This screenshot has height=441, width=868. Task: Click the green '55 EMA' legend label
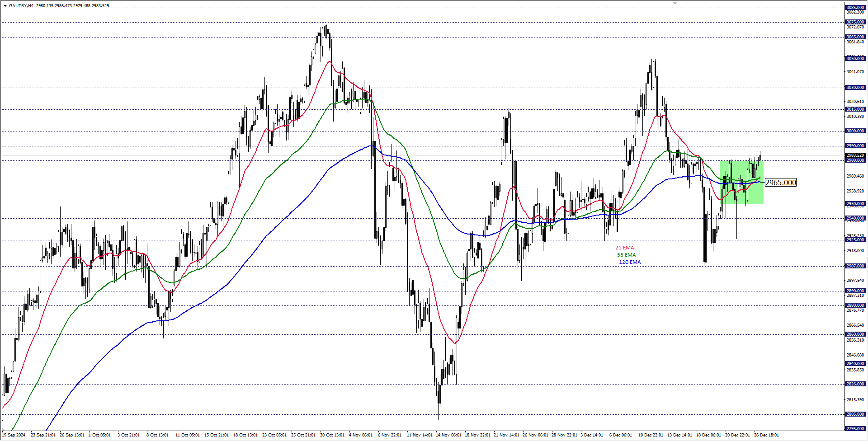(626, 255)
